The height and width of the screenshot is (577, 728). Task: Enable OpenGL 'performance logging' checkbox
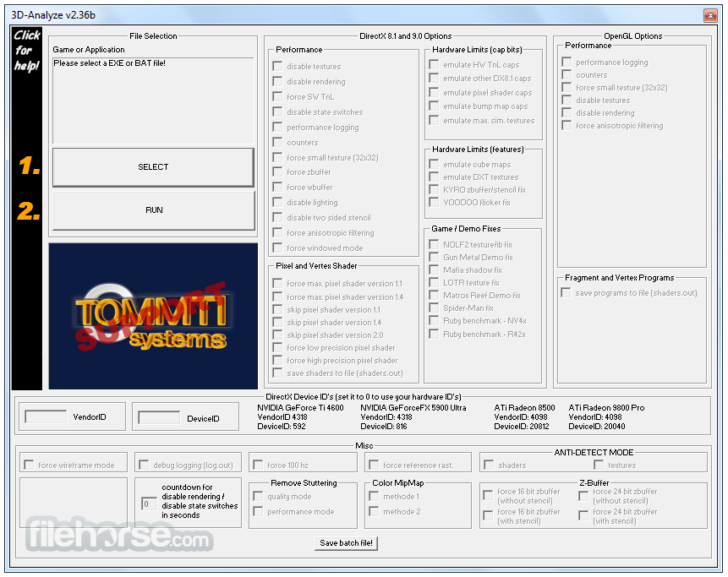pyautogui.click(x=567, y=62)
